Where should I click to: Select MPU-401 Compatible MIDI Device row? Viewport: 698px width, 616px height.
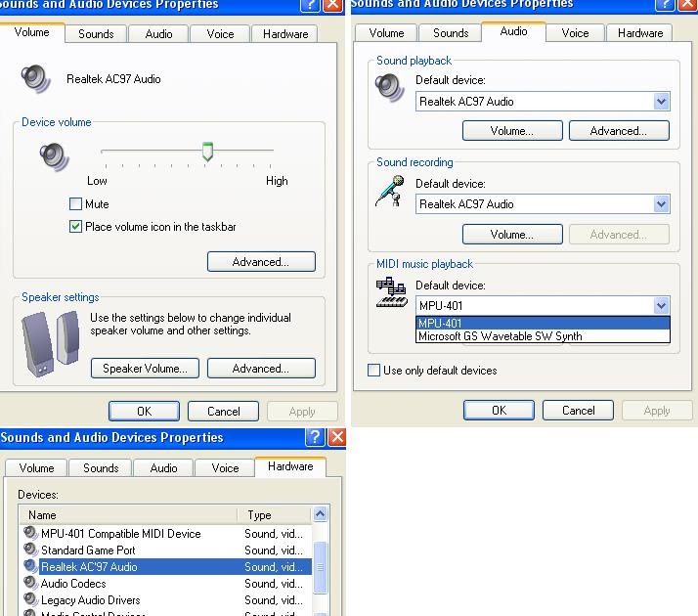(x=165, y=533)
